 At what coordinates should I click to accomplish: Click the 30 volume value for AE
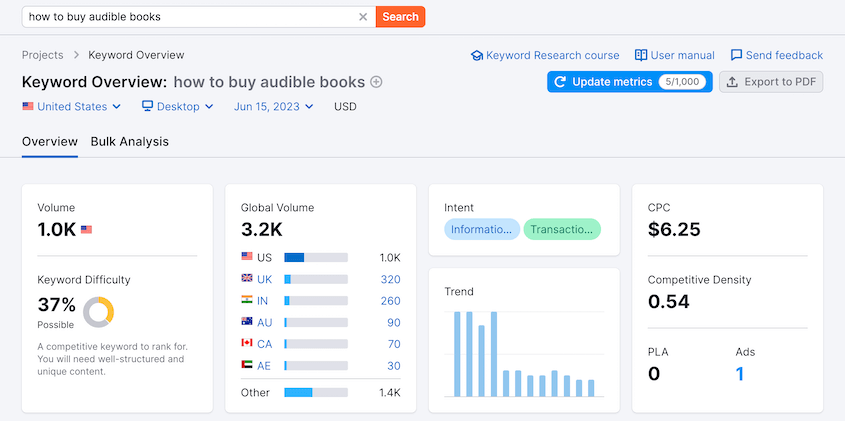pyautogui.click(x=394, y=366)
